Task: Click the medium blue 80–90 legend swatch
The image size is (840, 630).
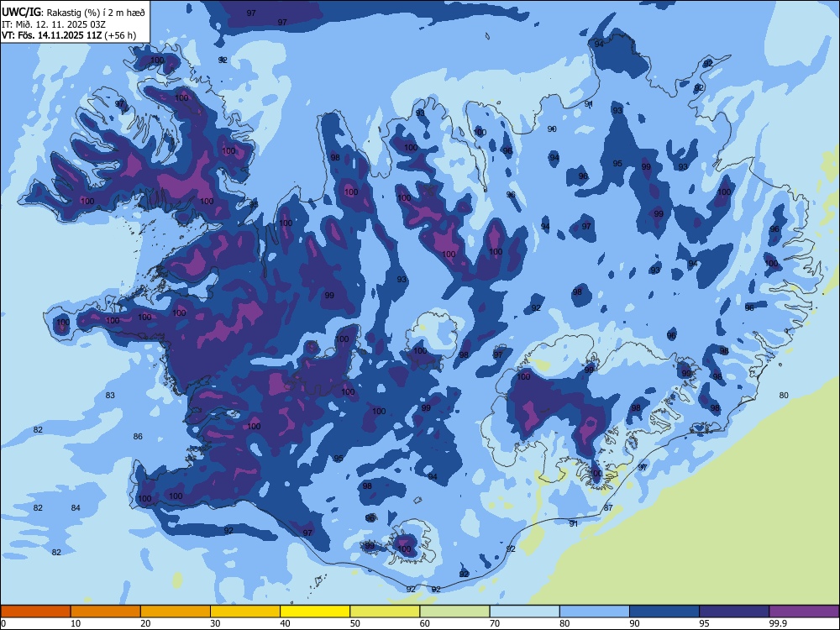Action: (595, 612)
